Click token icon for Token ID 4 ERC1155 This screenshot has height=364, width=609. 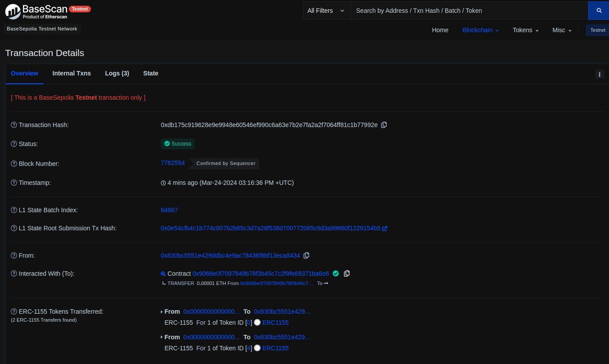click(257, 348)
